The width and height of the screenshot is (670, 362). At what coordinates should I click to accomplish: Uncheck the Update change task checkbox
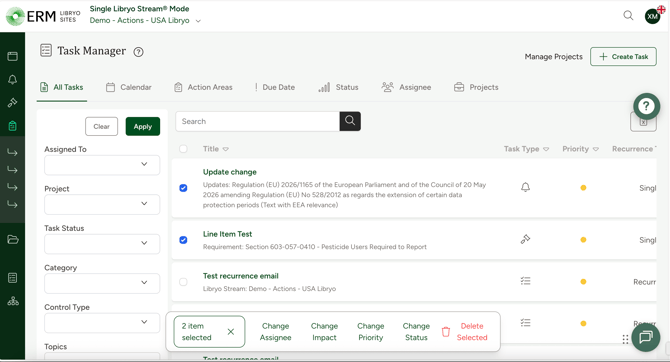pyautogui.click(x=183, y=188)
